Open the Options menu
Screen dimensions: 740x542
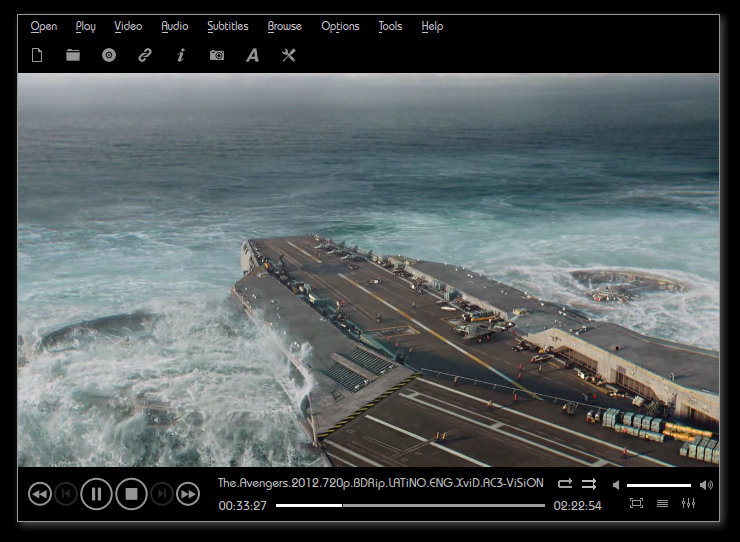340,26
